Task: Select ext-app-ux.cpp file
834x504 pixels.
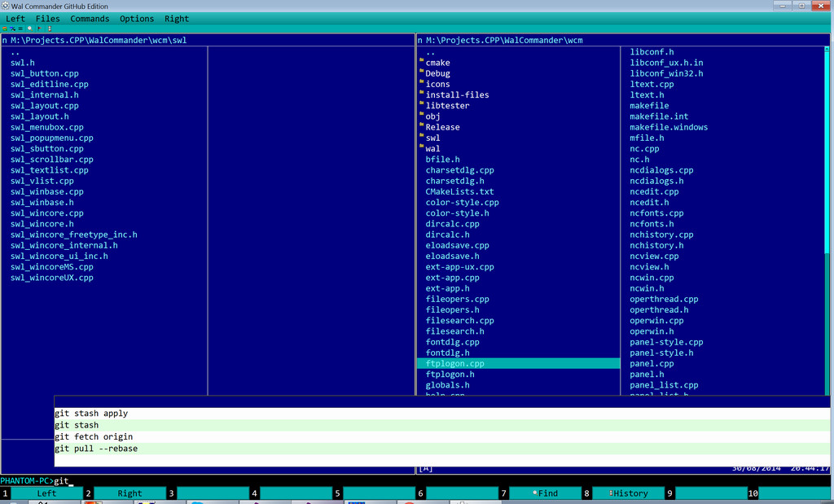Action: pyautogui.click(x=459, y=267)
